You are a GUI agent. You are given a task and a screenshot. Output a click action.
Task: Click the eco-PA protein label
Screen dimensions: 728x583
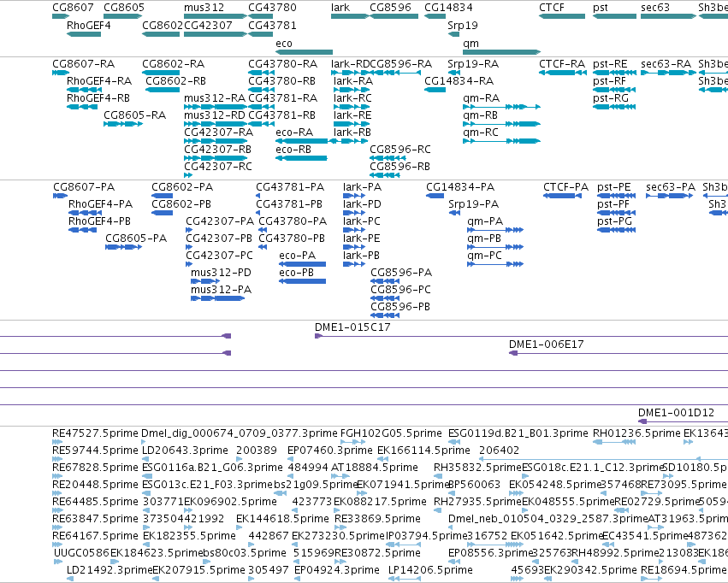pos(297,256)
